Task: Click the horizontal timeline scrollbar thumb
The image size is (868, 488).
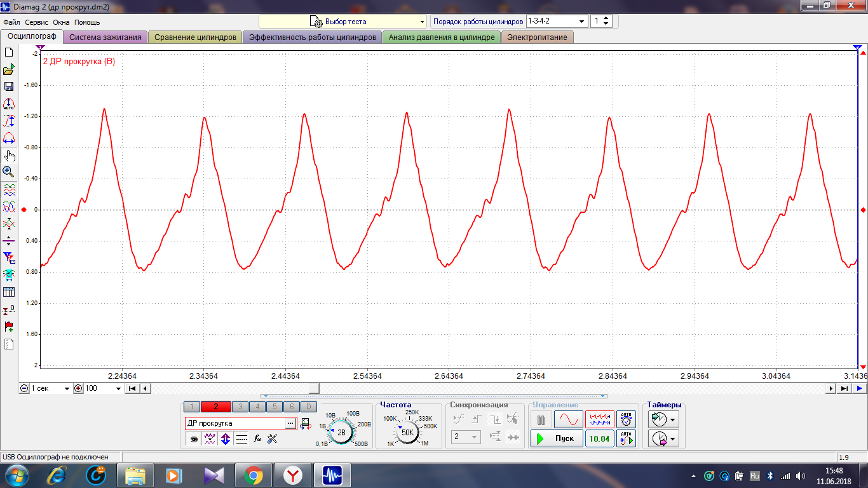Action: (x=314, y=388)
